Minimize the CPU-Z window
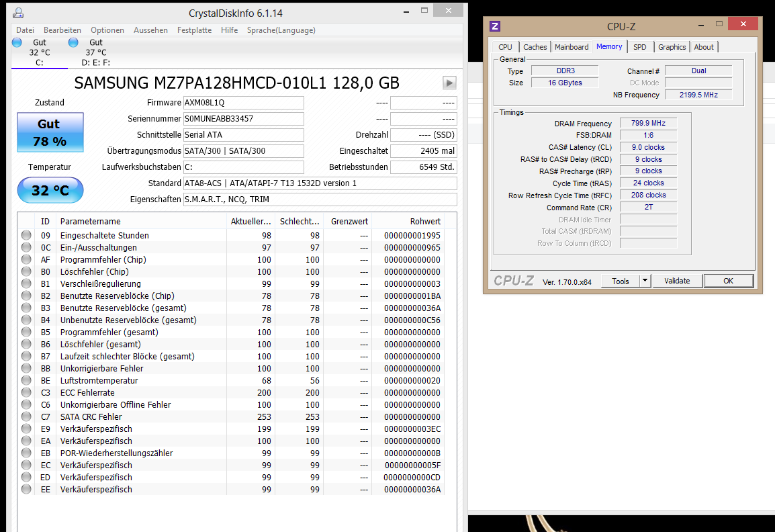 point(701,24)
